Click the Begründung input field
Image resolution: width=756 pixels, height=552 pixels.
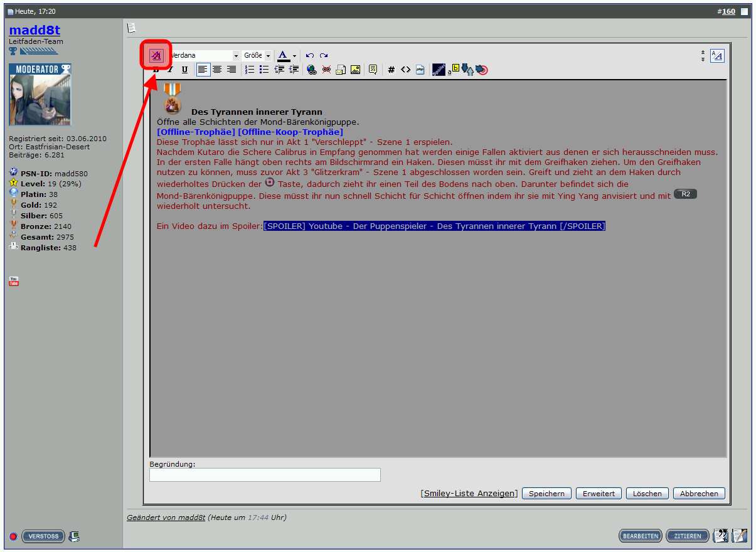point(265,475)
